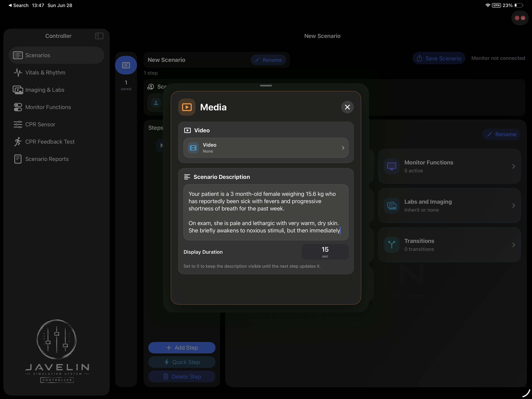The height and width of the screenshot is (399, 532).
Task: Tap the battery indicator
Action: click(x=519, y=5)
